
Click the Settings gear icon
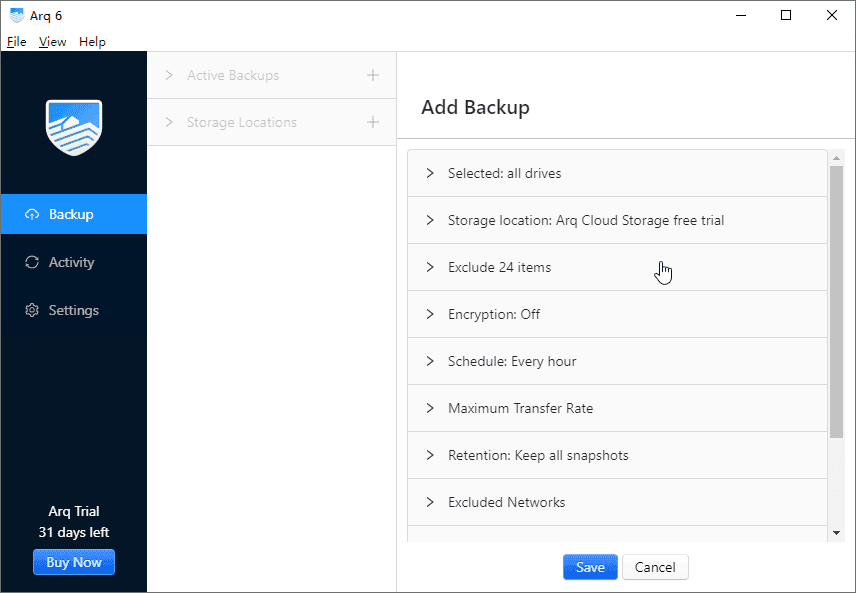click(x=32, y=310)
